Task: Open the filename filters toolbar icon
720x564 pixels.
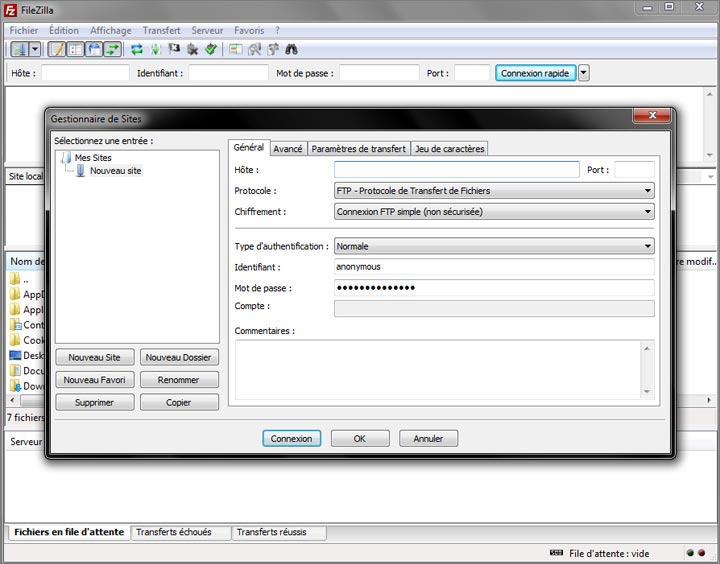Action: 236,49
